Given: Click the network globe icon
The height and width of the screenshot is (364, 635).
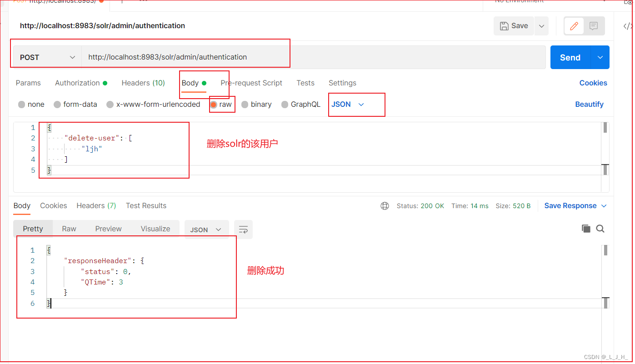Looking at the screenshot, I should pyautogui.click(x=385, y=206).
